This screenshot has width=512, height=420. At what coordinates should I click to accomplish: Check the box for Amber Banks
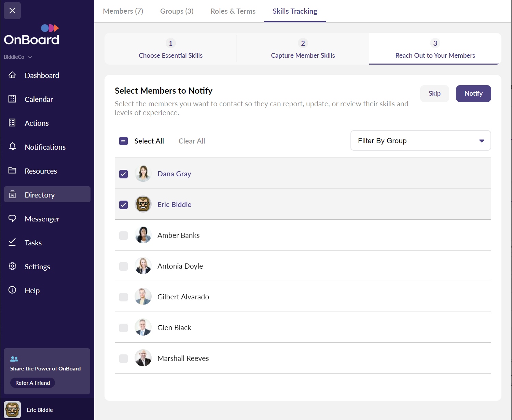coord(123,235)
